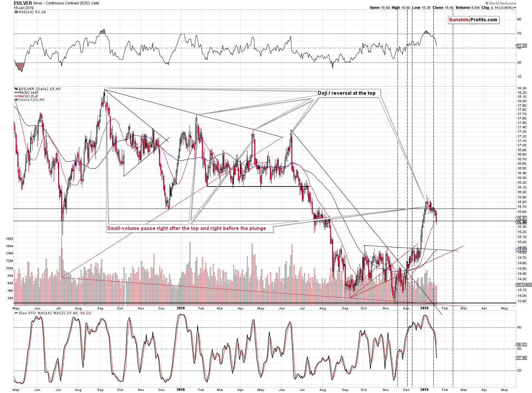Click the 18.30 price level on right axis
Image resolution: width=532 pixels, height=393 pixels.
(521, 88)
